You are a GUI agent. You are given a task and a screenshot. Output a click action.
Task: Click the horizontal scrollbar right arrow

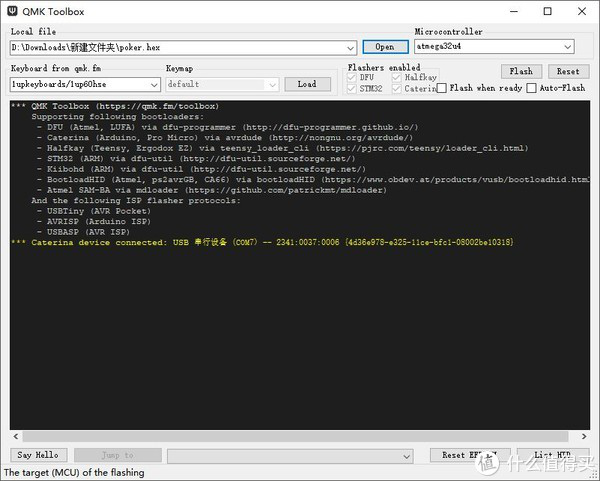pyautogui.click(x=584, y=436)
